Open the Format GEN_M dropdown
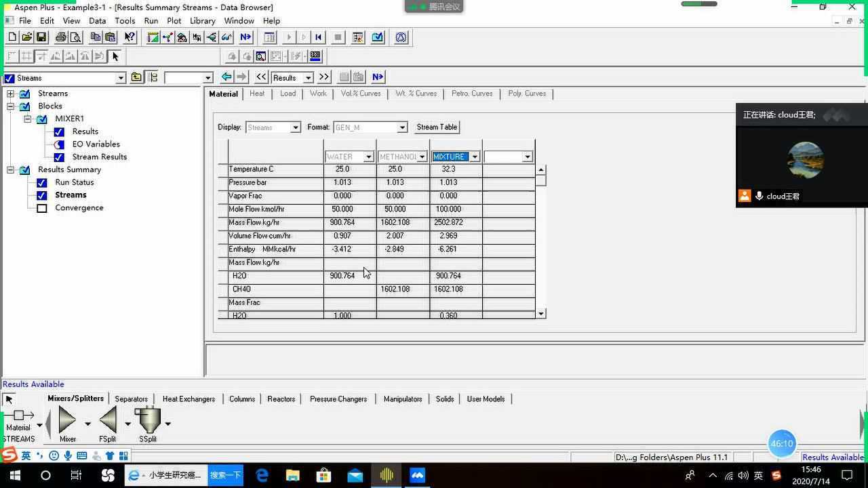The height and width of the screenshot is (488, 868). 401,127
